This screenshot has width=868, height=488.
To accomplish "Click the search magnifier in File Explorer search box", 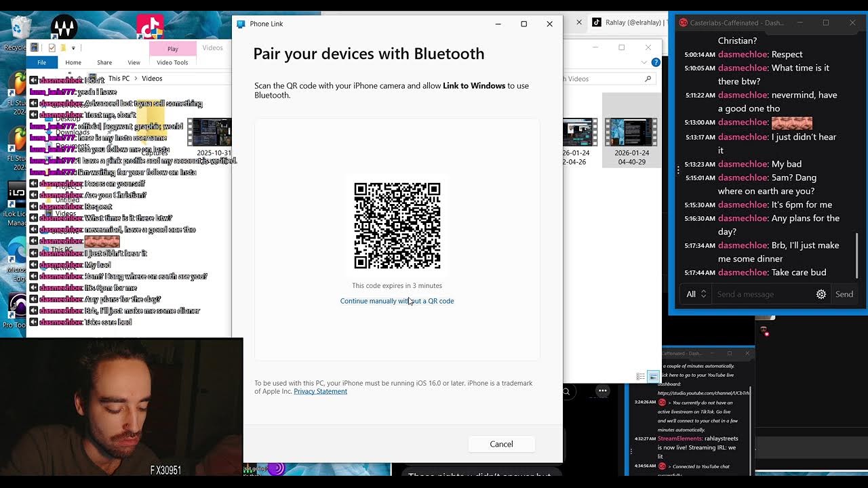I will (x=648, y=79).
